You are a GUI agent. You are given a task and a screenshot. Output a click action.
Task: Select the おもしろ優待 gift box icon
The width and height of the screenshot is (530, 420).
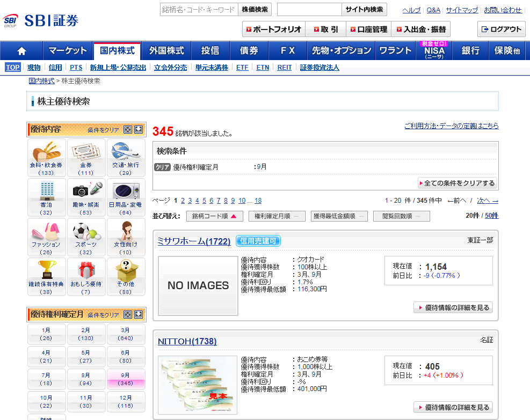pyautogui.click(x=86, y=277)
